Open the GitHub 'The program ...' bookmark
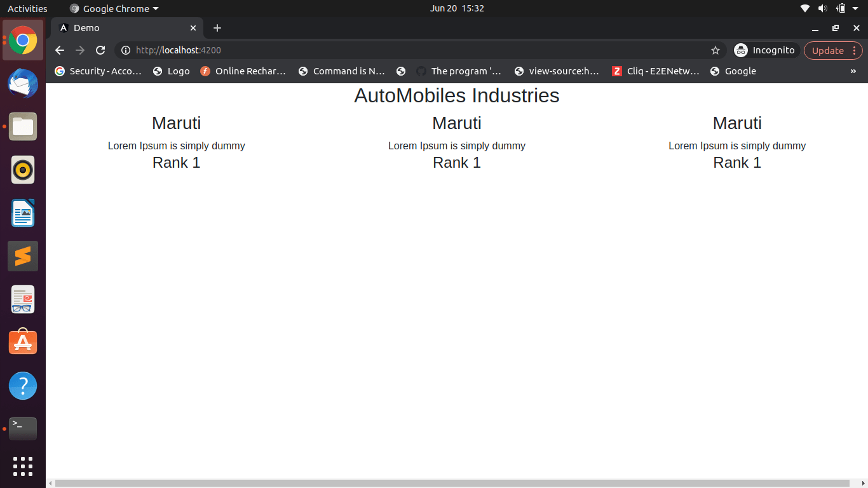Image resolution: width=868 pixels, height=488 pixels. coord(459,71)
